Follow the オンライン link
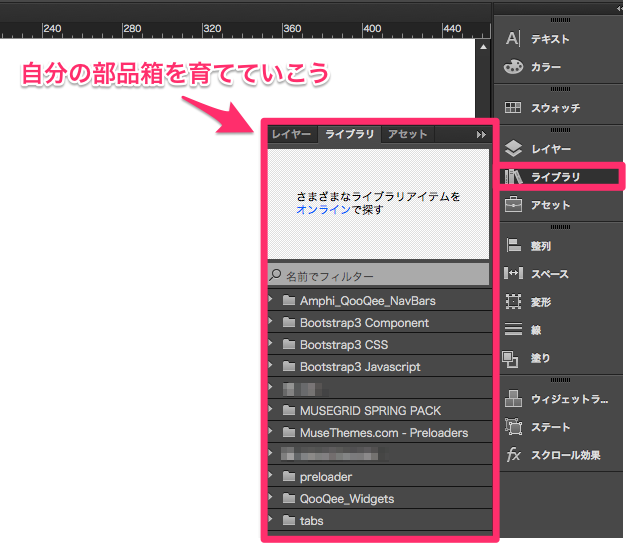Viewport: 626px width, 543px height. pyautogui.click(x=323, y=210)
